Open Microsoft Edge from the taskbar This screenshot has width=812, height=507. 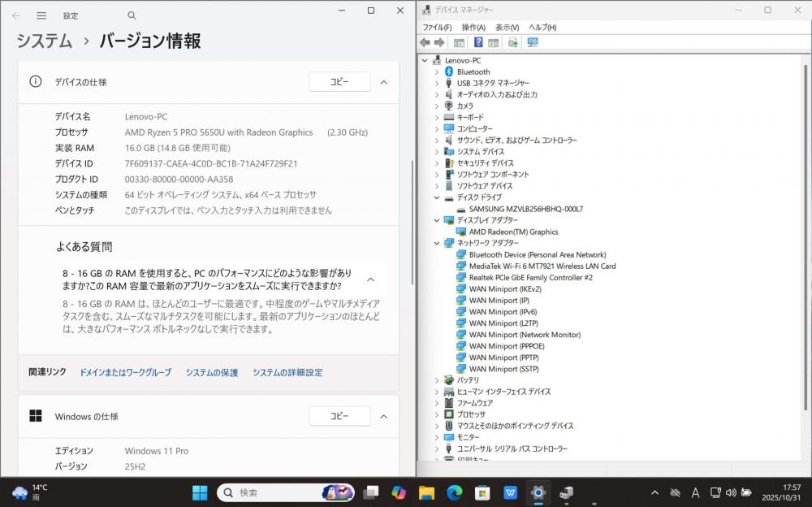click(454, 492)
